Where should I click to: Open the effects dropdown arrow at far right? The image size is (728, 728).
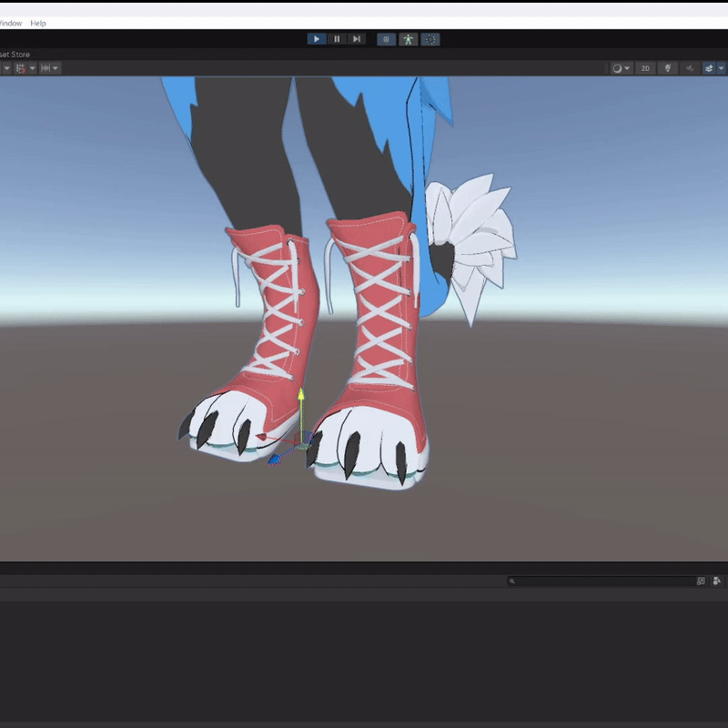click(722, 68)
